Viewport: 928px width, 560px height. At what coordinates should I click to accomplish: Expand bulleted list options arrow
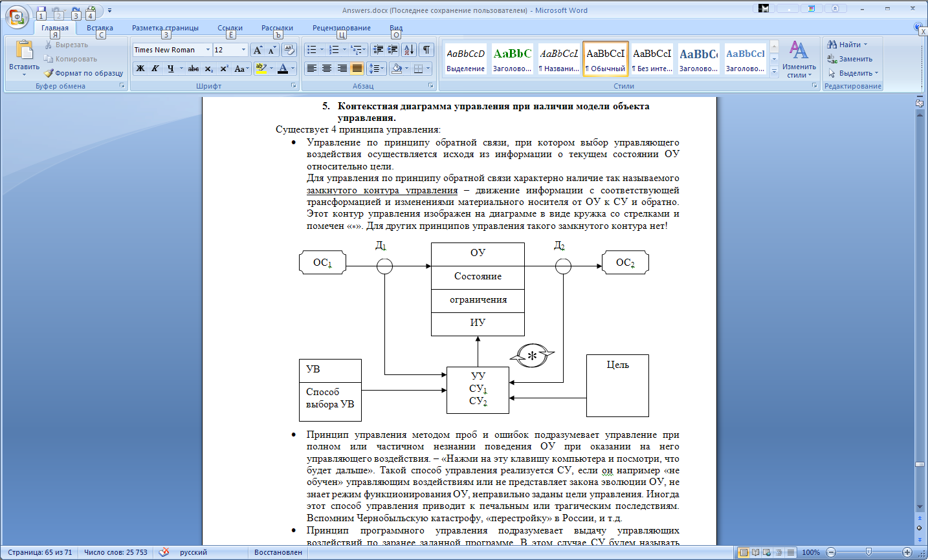pyautogui.click(x=322, y=50)
